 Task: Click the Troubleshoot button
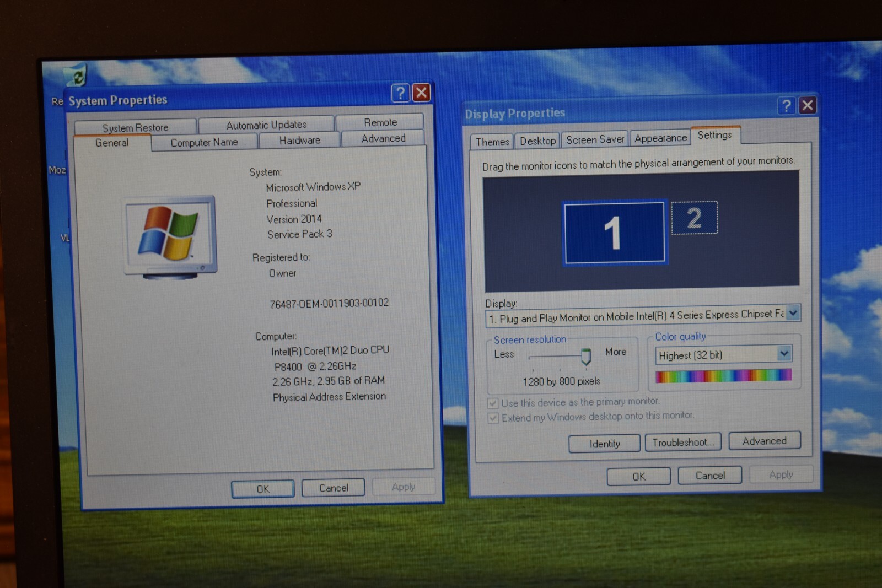(683, 442)
